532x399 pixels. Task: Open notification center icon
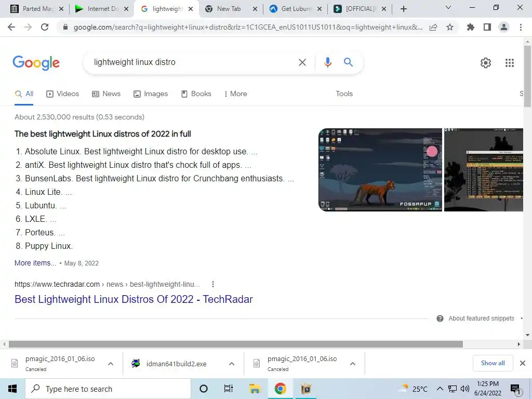tap(515, 390)
